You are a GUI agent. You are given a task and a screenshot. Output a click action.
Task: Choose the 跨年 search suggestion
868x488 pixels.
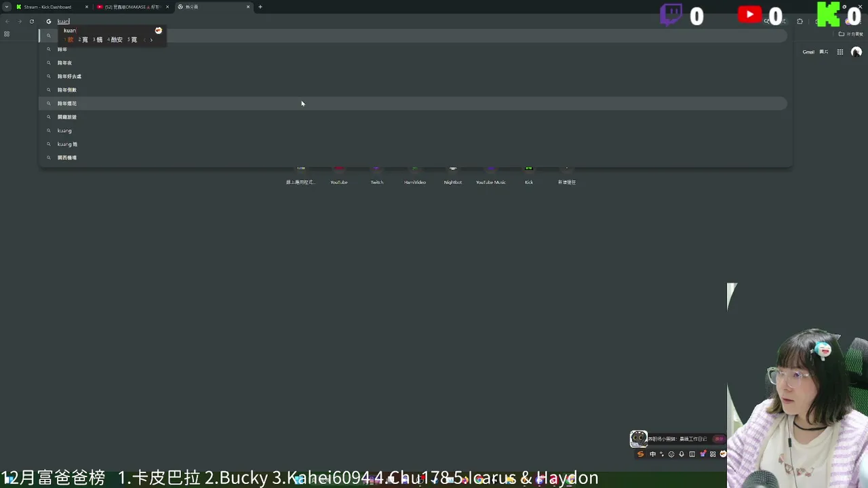pos(413,49)
